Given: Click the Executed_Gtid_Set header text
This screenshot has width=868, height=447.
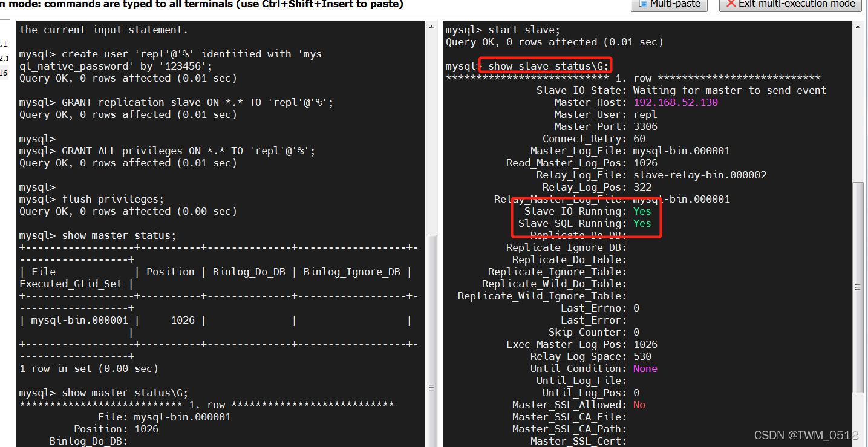Looking at the screenshot, I should (x=71, y=284).
